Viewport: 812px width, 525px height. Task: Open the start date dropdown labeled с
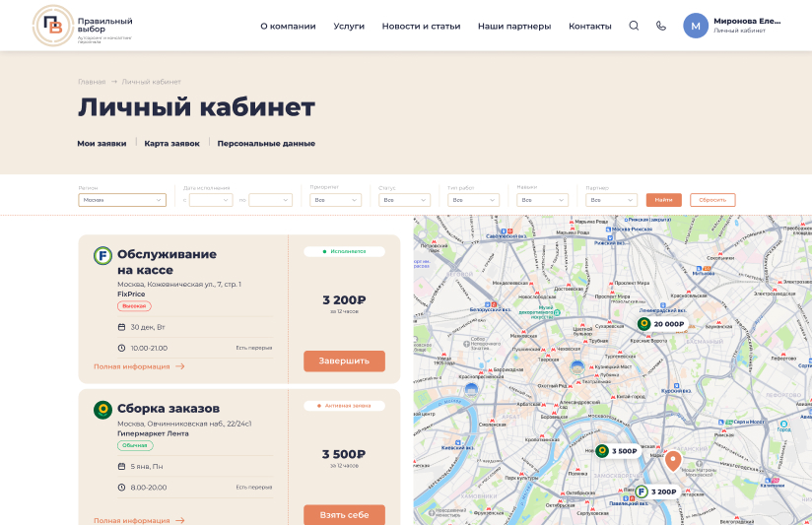click(x=211, y=200)
